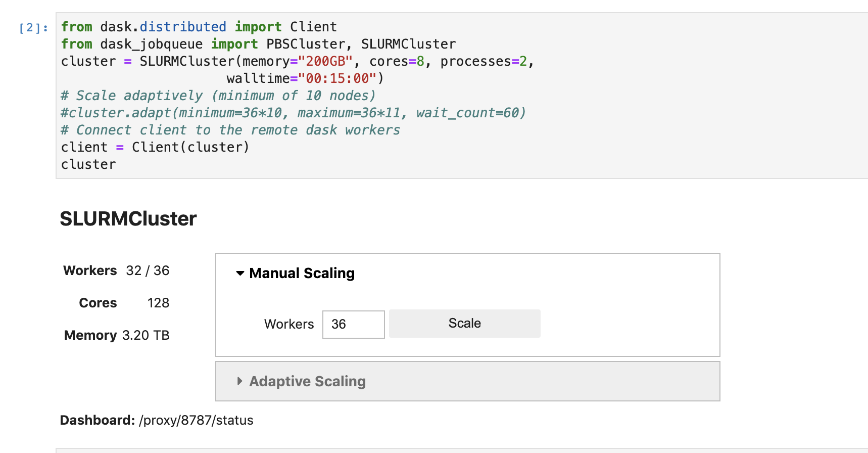Click the first import line dask.distributed
Viewport: 868px width, 453px height.
point(199,27)
